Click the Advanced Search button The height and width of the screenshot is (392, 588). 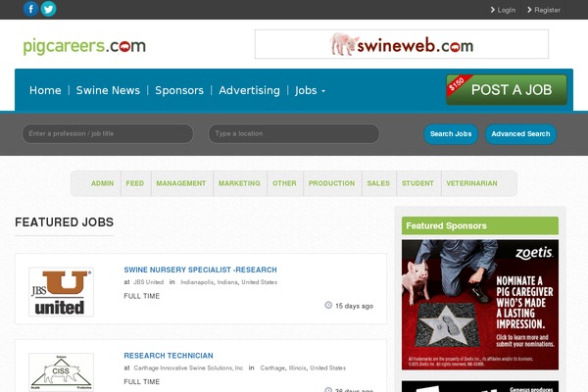(520, 134)
